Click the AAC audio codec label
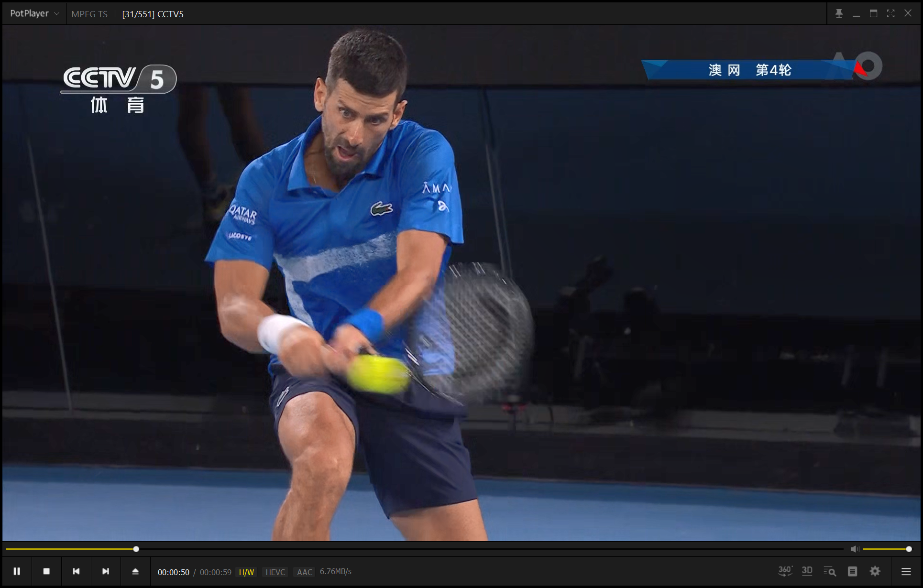This screenshot has height=588, width=923. [x=305, y=572]
